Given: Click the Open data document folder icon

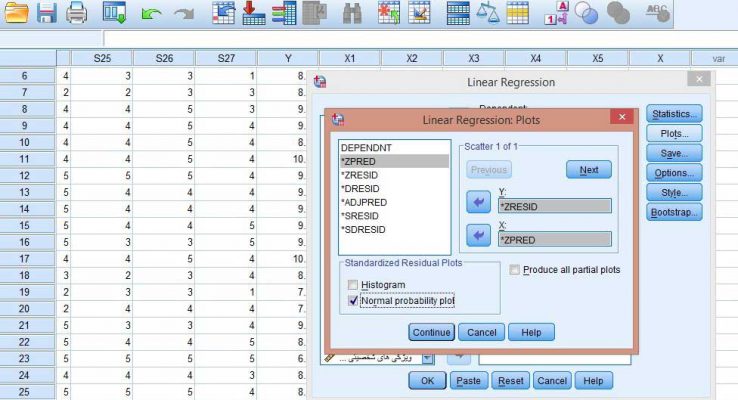Looking at the screenshot, I should pyautogui.click(x=16, y=13).
